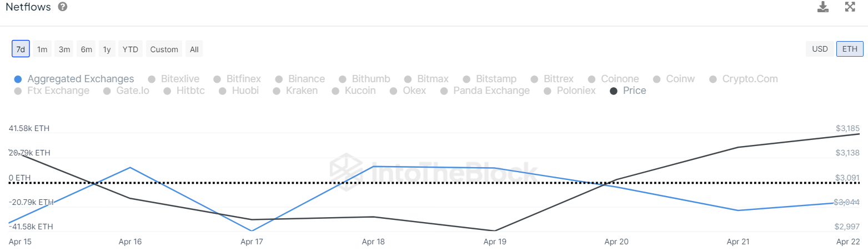The width and height of the screenshot is (868, 251).
Task: Switch units to ETH
Action: [850, 48]
